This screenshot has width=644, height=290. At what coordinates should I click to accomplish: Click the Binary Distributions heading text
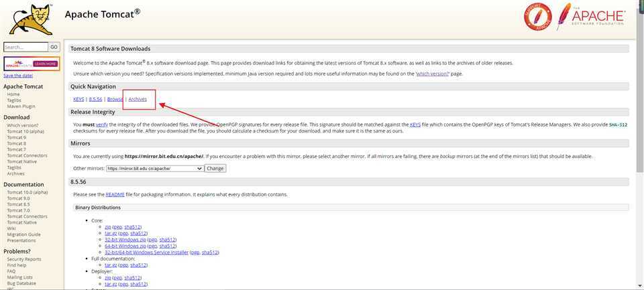[98, 208]
